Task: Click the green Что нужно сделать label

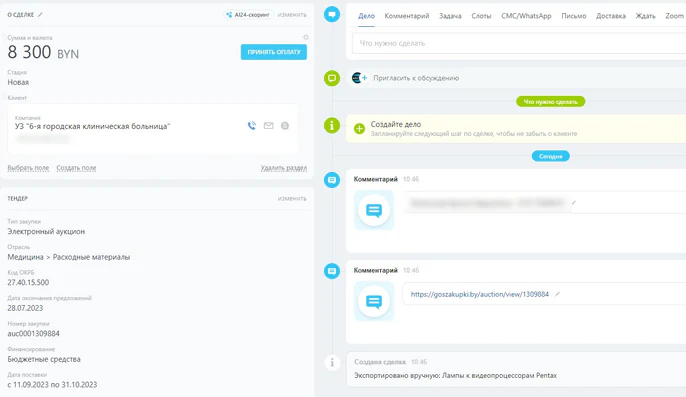Action: click(x=550, y=102)
